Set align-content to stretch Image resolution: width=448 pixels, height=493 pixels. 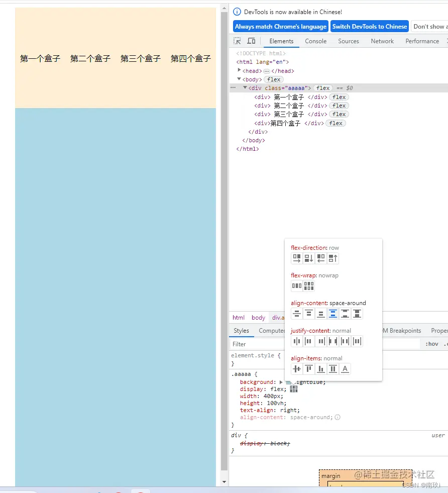click(357, 314)
